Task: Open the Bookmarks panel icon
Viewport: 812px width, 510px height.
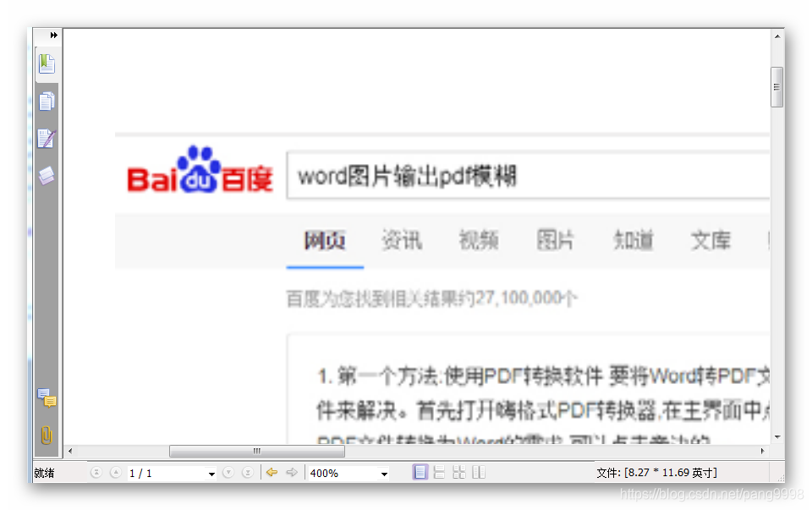Action: [47, 64]
